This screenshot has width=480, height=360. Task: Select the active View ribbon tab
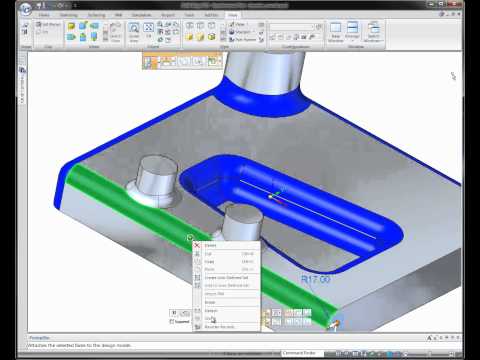232,15
